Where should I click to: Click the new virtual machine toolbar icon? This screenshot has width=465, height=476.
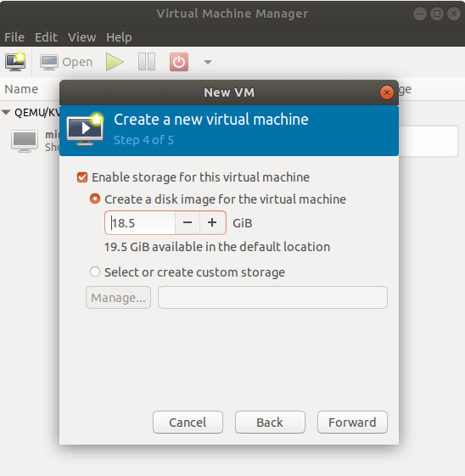coord(15,62)
